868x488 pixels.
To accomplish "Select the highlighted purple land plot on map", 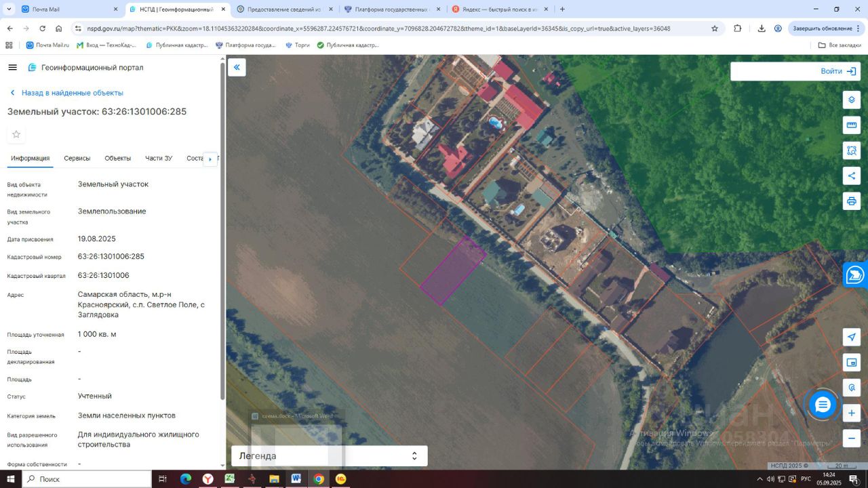I will pyautogui.click(x=452, y=271).
